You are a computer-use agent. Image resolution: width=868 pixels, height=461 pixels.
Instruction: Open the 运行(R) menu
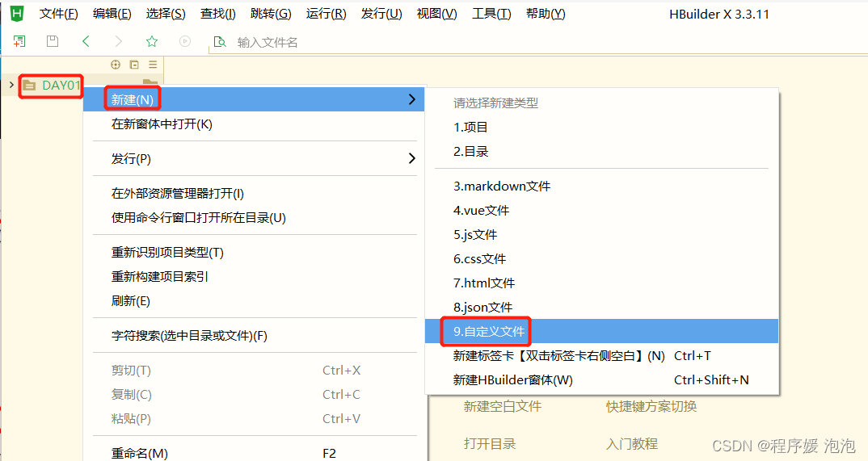[x=326, y=15]
